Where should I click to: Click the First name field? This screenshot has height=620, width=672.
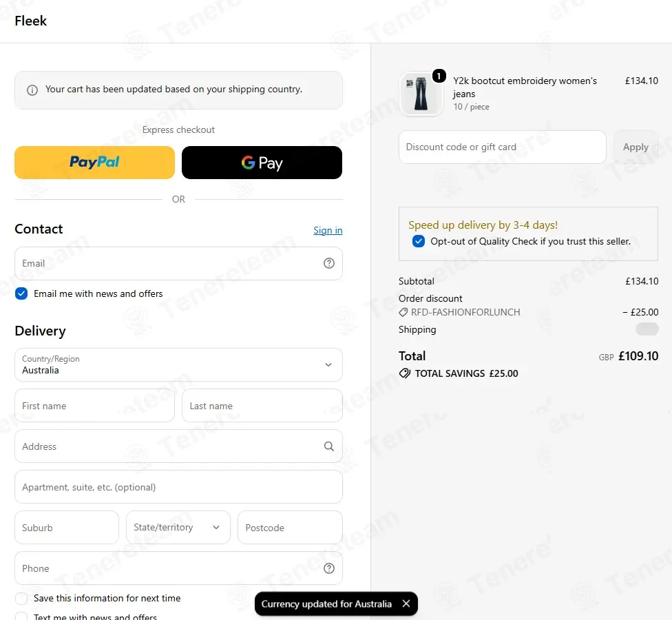(95, 406)
